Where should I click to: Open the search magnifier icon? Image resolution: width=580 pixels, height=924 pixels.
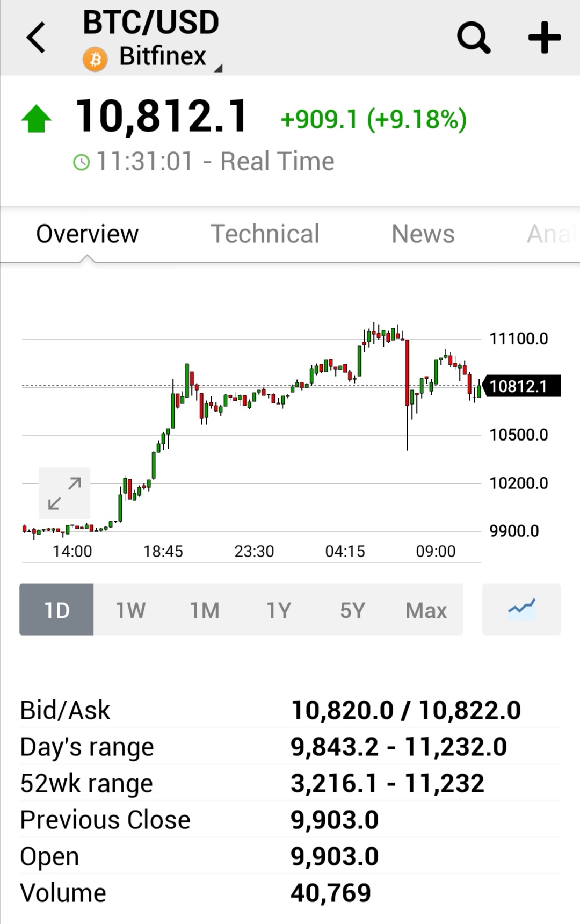point(474,38)
